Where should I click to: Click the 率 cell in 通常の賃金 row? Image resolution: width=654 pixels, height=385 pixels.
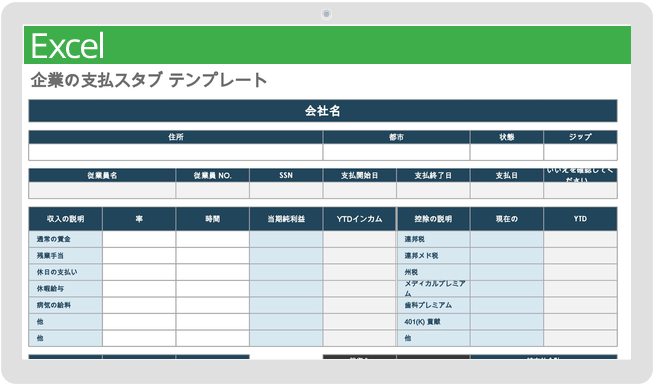[139, 239]
